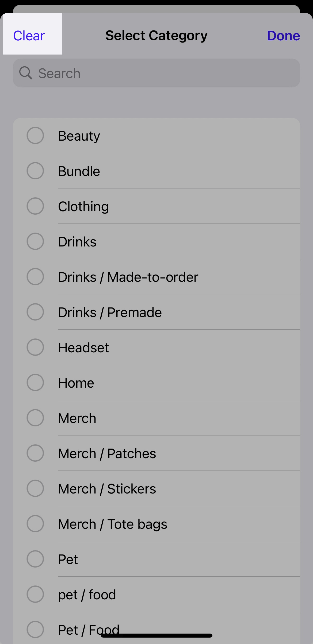313x644 pixels.
Task: Click the magnifying glass search icon
Action: [26, 73]
